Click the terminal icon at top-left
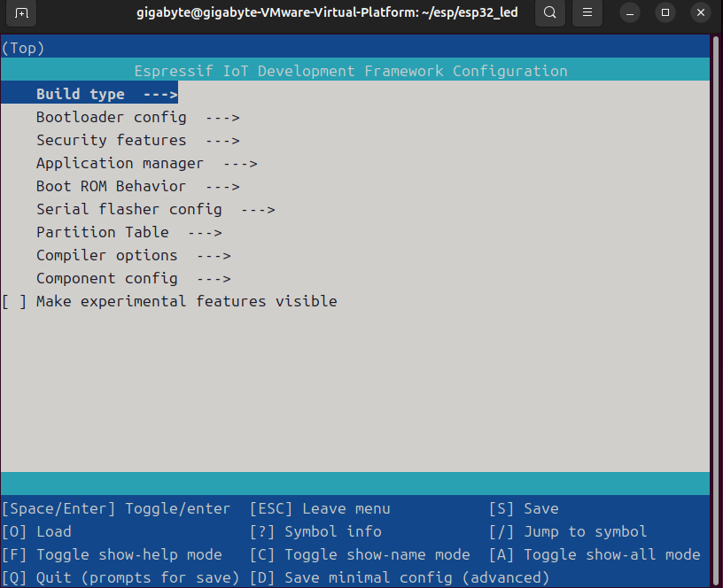Screen dimensions: 723x588 20,13
